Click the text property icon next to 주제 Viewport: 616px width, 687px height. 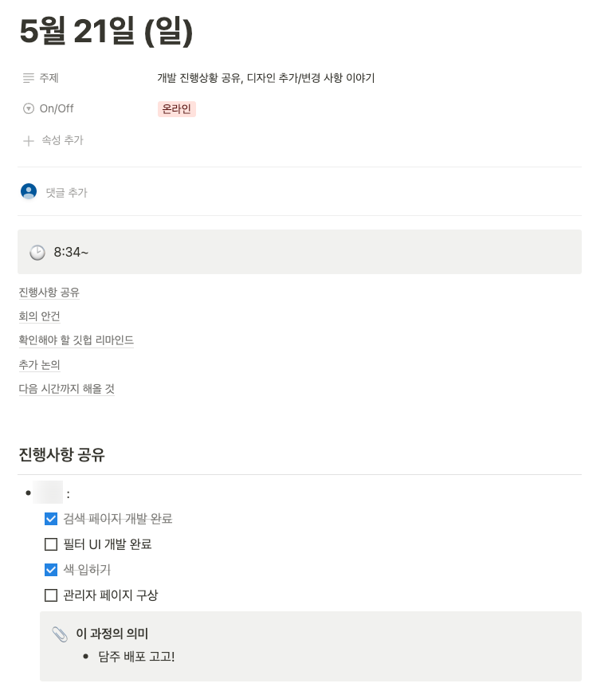coord(29,78)
